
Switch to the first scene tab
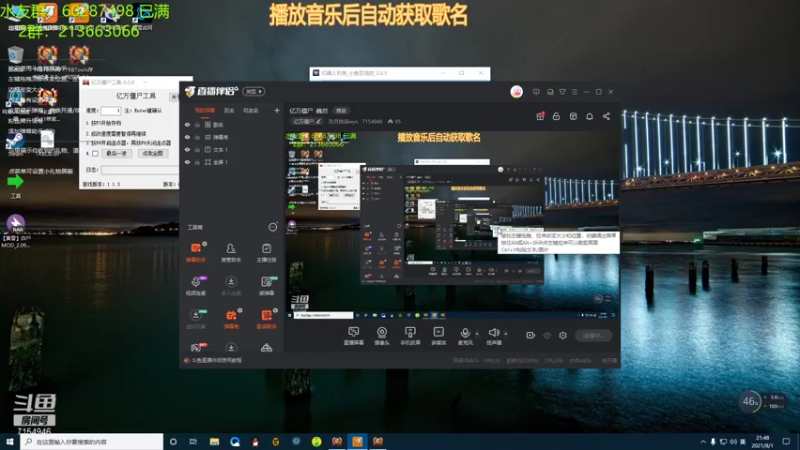point(205,111)
